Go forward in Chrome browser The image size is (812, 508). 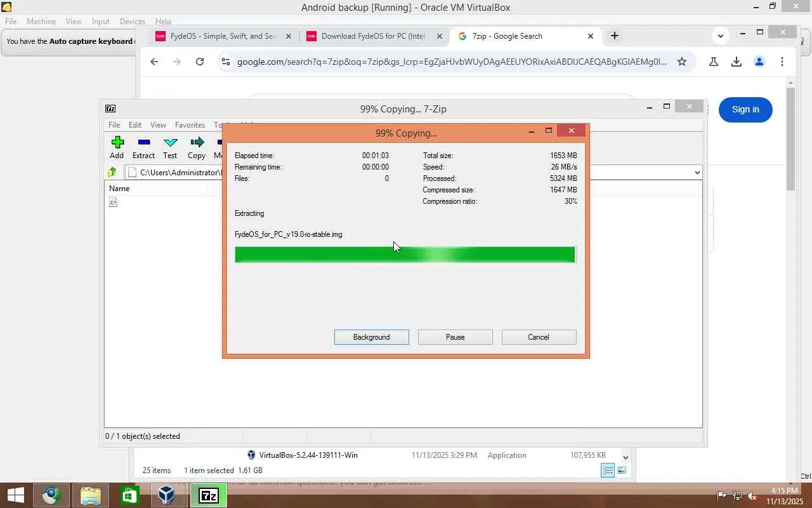point(177,62)
